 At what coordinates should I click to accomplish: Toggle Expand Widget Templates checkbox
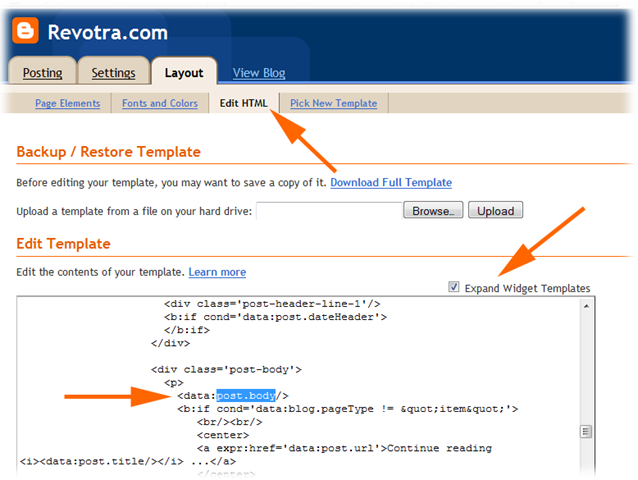coord(454,287)
